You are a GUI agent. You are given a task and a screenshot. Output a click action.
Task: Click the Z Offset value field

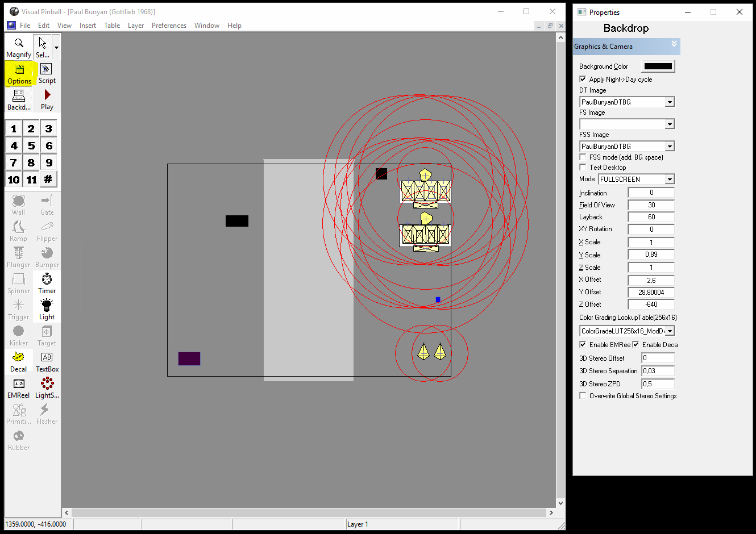click(651, 304)
